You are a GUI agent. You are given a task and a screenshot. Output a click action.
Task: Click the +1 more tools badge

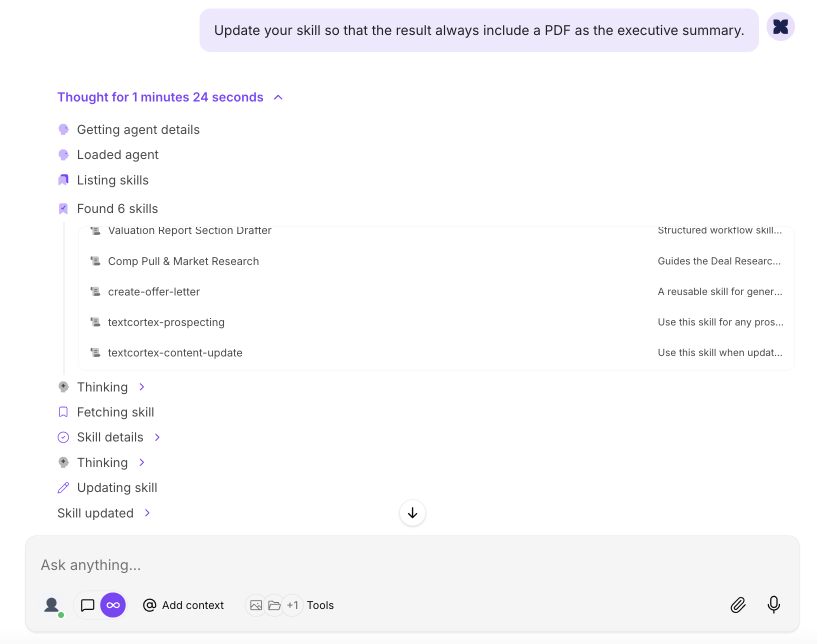tap(293, 605)
